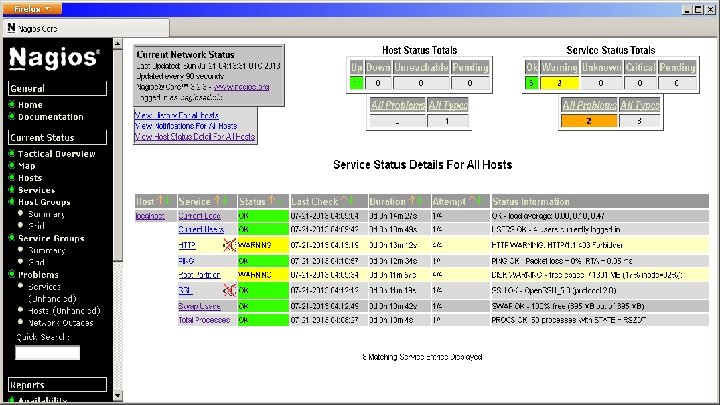Sort Host column ascending with up arrow
The height and width of the screenshot is (405, 720).
161,201
